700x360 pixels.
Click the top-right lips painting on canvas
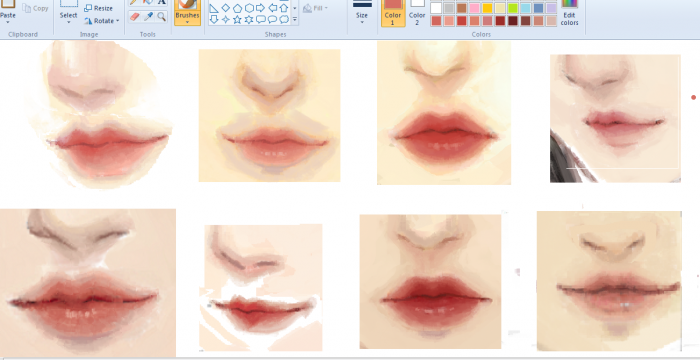[615, 118]
